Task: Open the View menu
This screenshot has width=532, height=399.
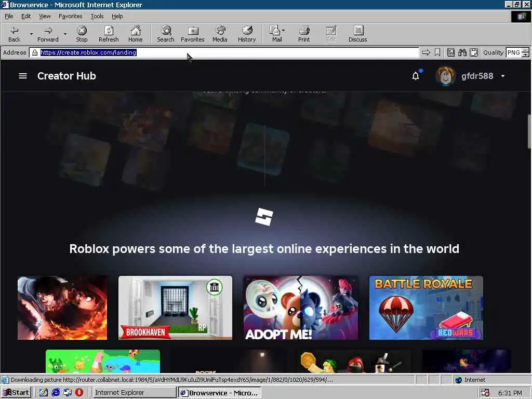Action: (45, 16)
